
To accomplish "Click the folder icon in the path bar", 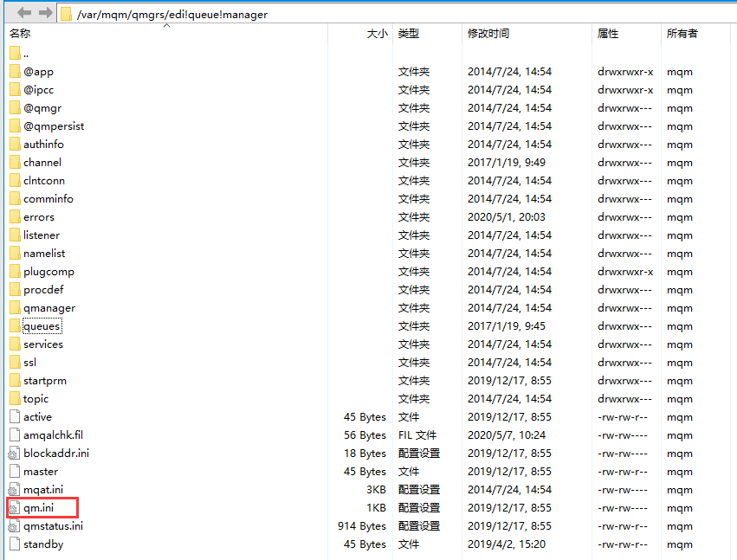I will tap(67, 14).
